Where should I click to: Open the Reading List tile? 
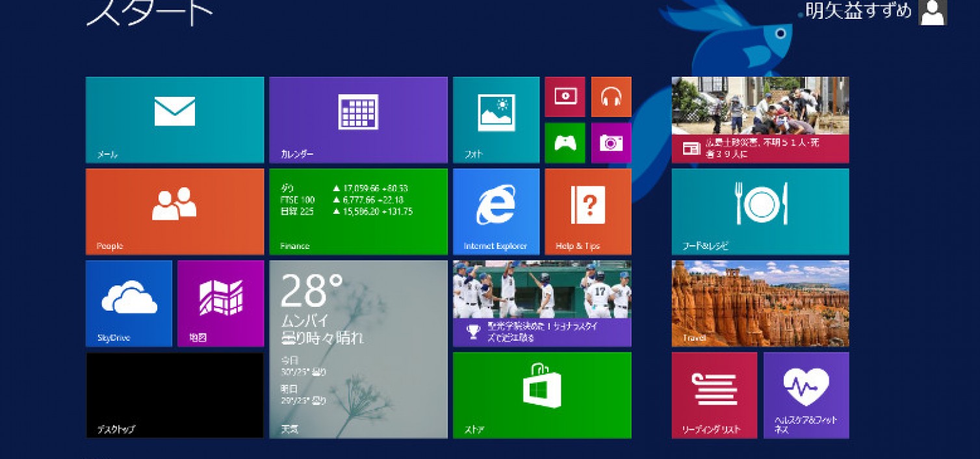(x=714, y=395)
